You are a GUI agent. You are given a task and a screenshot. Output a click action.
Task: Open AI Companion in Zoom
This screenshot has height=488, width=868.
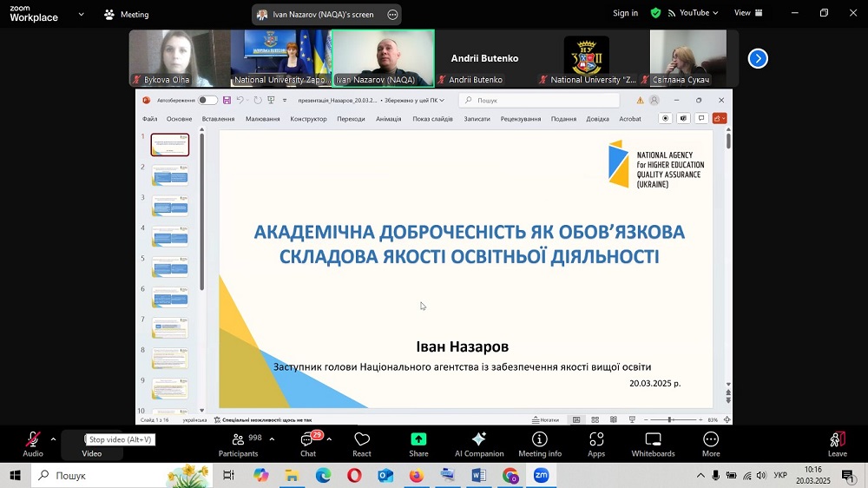tap(479, 443)
